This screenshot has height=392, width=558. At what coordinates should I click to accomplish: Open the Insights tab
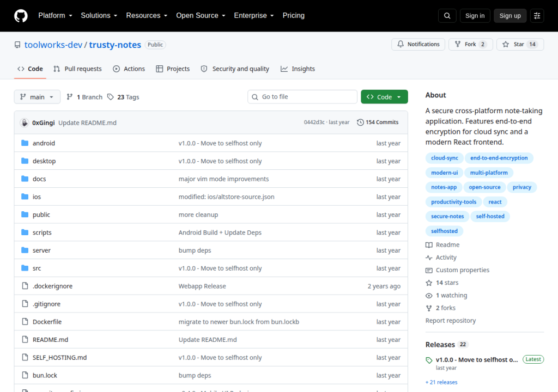point(298,69)
